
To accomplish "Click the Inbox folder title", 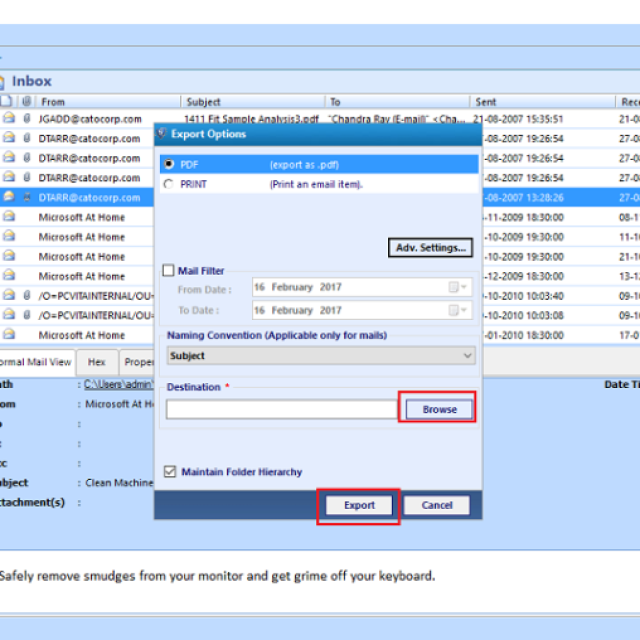I will point(31,81).
